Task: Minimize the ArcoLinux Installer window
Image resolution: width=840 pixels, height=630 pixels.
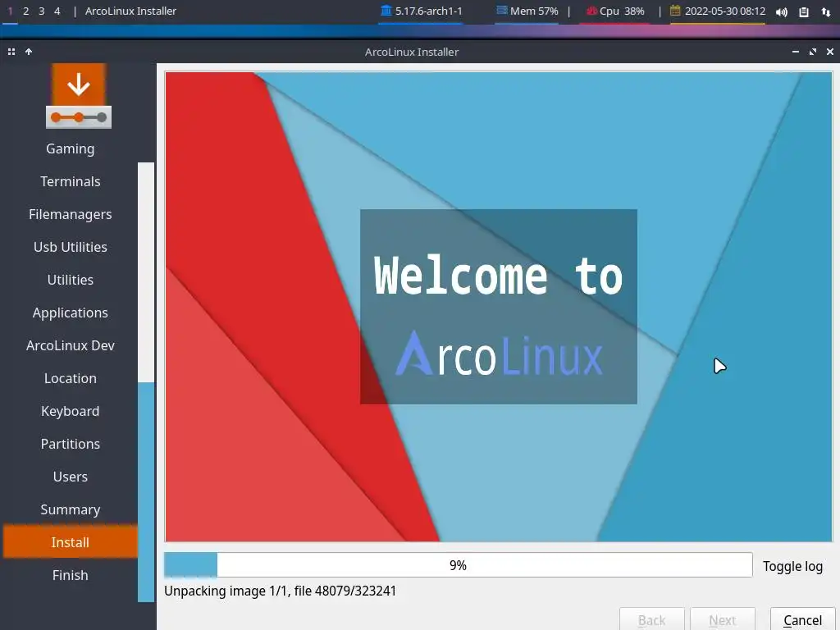Action: (796, 52)
